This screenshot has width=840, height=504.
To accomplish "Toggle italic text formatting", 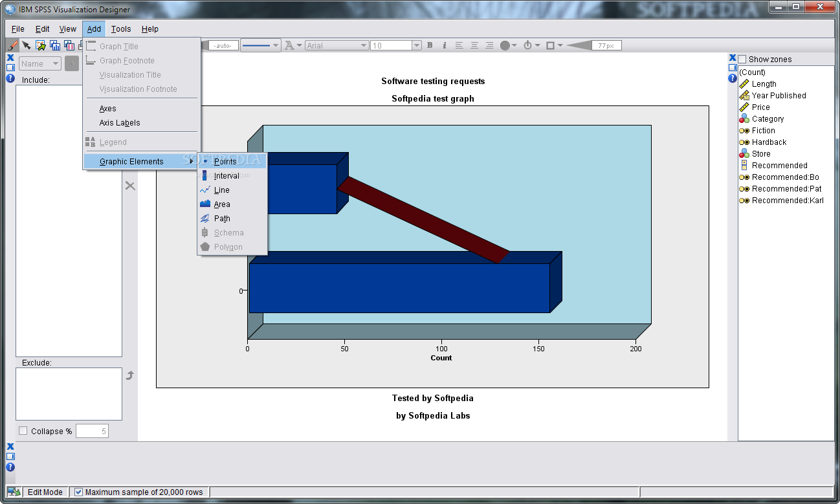I will pos(445,45).
